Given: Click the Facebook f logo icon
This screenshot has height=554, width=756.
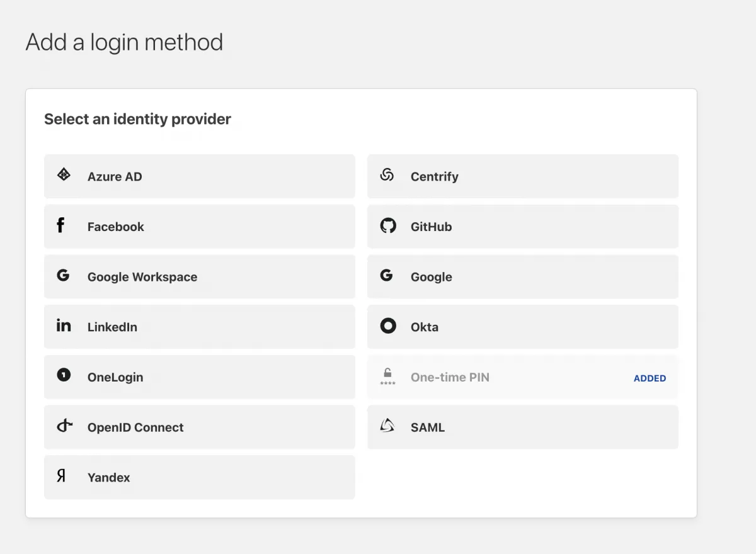Looking at the screenshot, I should pyautogui.click(x=60, y=225).
